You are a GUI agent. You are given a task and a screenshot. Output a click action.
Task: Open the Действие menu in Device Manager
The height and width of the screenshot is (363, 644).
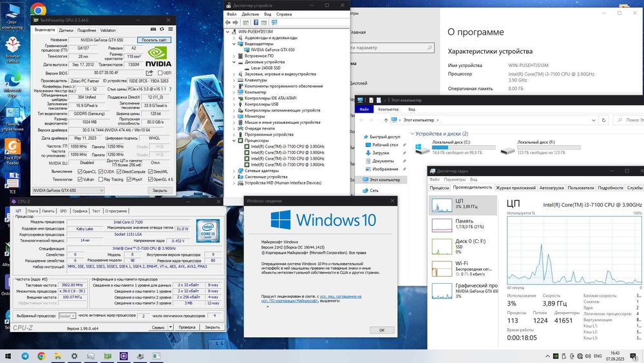[250, 14]
